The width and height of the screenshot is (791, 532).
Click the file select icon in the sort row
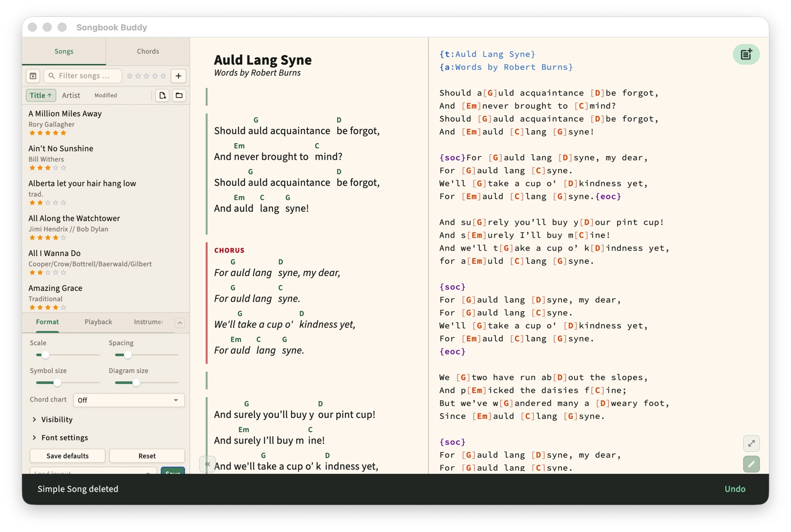click(x=162, y=95)
